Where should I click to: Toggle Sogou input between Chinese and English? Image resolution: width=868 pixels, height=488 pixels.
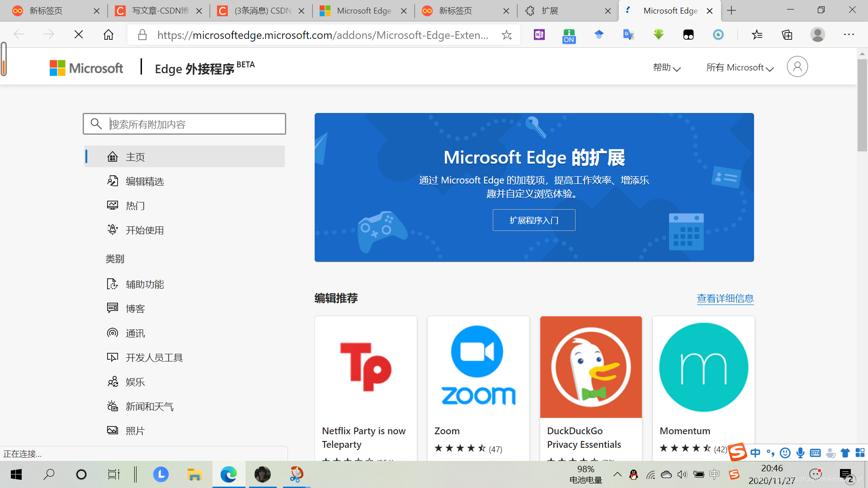pos(755,453)
